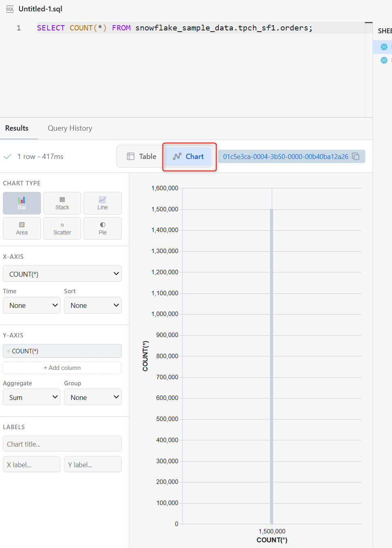
Task: Switch to Table results view
Action: (141, 157)
